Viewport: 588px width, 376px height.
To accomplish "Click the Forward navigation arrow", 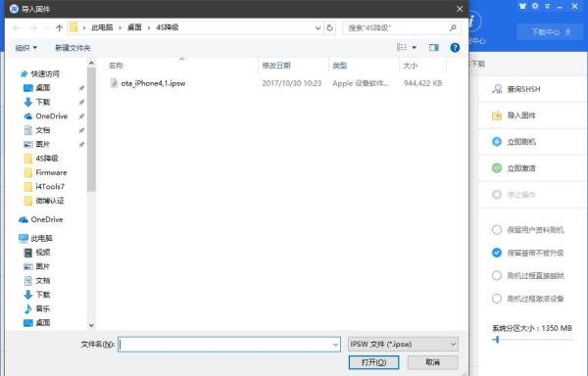I will 33,27.
